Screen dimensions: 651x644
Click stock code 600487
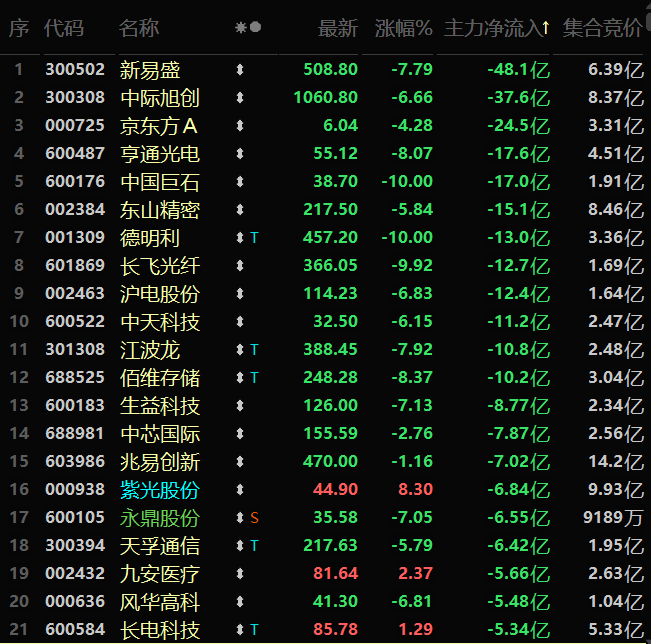click(75, 154)
